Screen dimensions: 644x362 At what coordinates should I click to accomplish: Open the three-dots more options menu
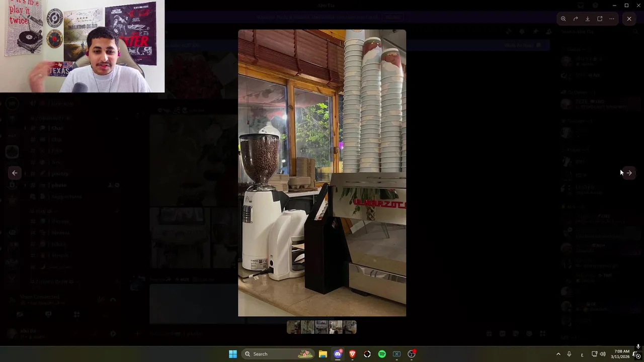(612, 19)
